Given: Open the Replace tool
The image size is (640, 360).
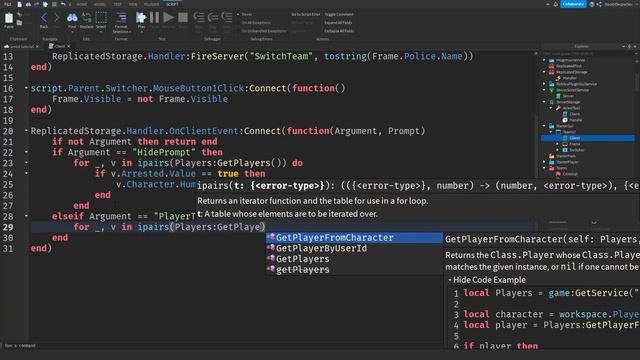Looking at the screenshot, I should tap(86, 20).
